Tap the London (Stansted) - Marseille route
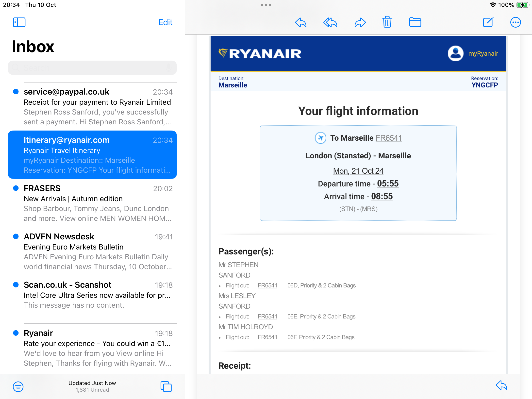Image resolution: width=532 pixels, height=399 pixels. 358,156
